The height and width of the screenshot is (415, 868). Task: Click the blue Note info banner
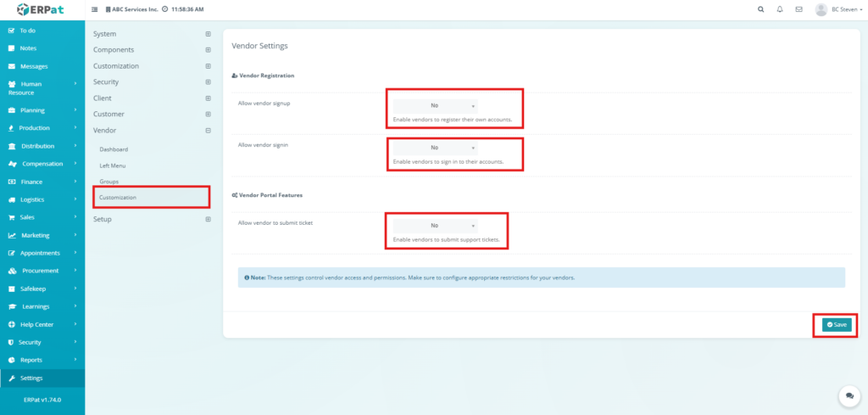542,277
